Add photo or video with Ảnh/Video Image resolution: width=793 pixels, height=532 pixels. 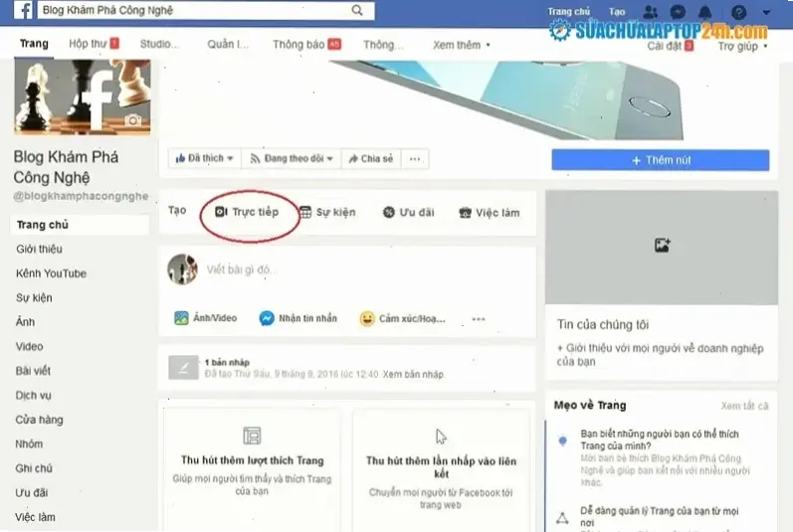205,318
